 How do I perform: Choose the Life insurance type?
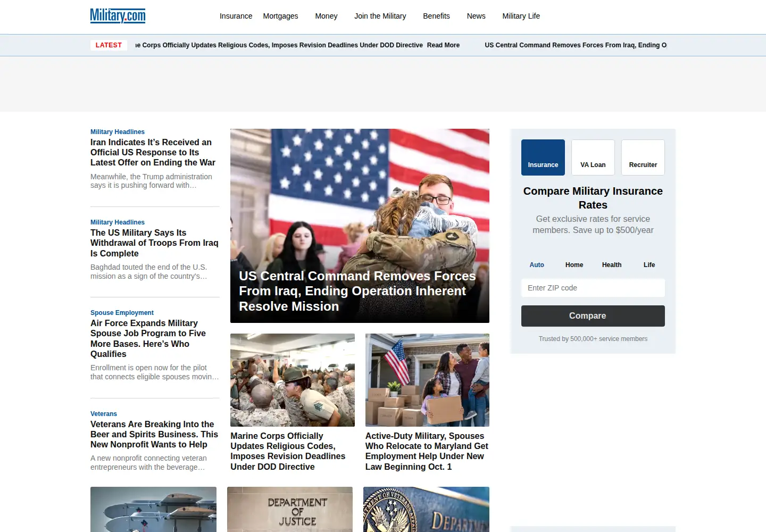click(x=649, y=265)
